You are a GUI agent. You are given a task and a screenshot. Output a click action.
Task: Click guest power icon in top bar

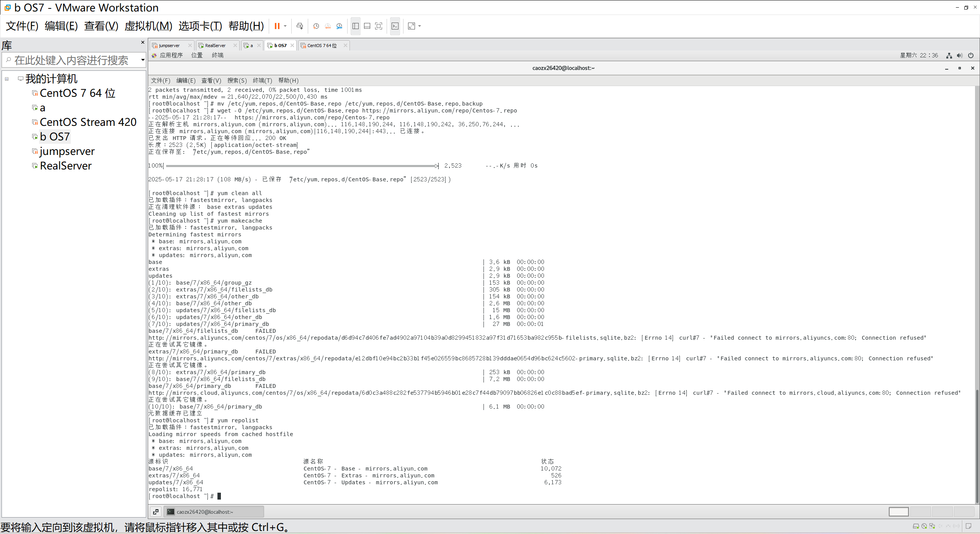coord(970,55)
